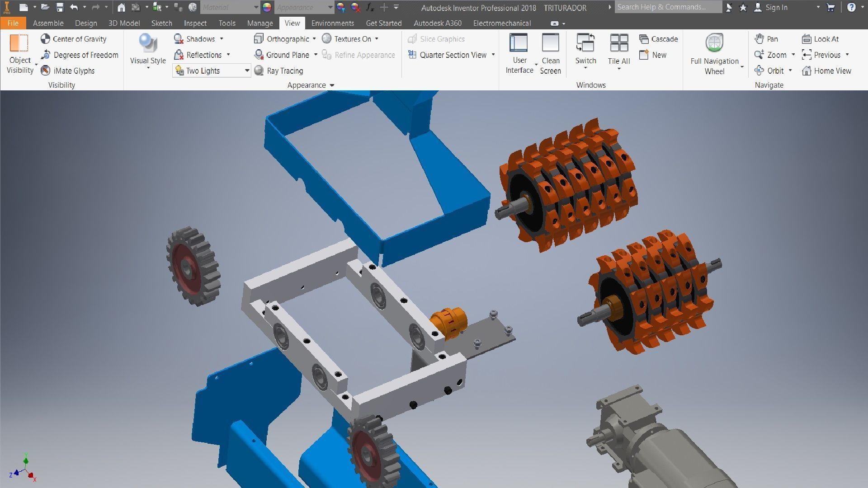The image size is (868, 488).
Task: Click into Search Help & Commands field
Action: (668, 7)
